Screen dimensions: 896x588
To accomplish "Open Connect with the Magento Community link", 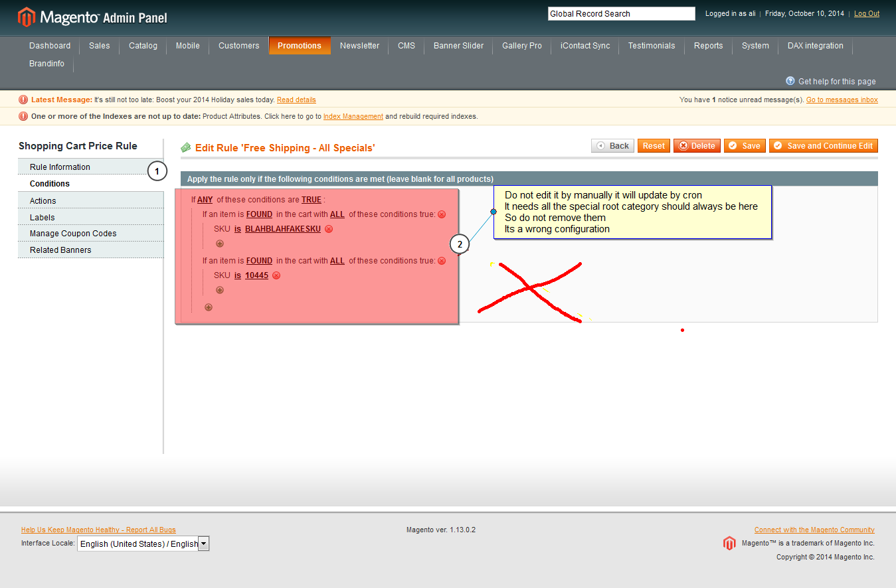I will [x=814, y=530].
